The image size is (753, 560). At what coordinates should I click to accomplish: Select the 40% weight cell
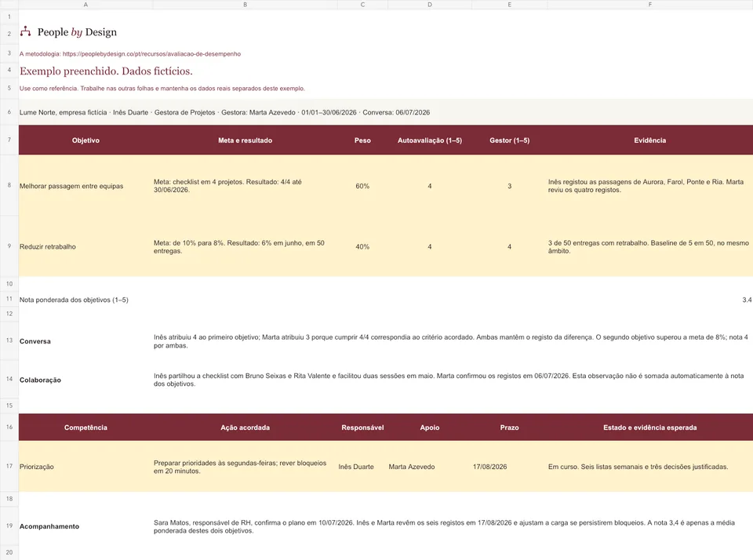pyautogui.click(x=362, y=246)
